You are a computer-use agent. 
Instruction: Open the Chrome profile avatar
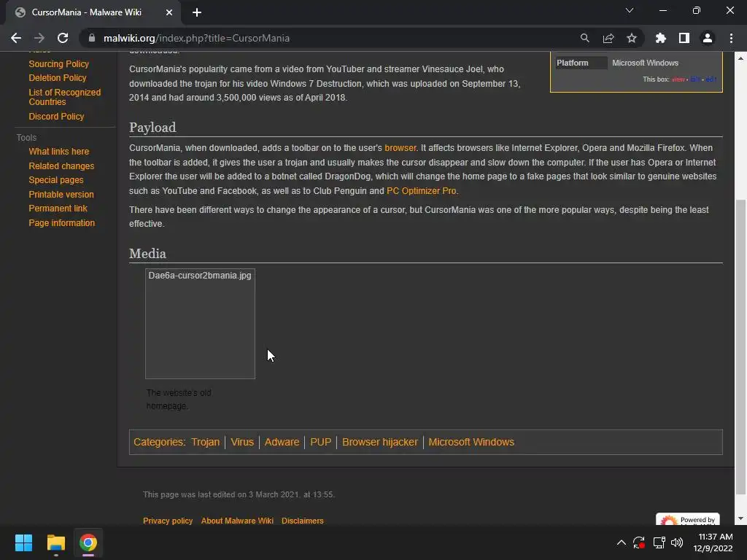click(x=708, y=38)
